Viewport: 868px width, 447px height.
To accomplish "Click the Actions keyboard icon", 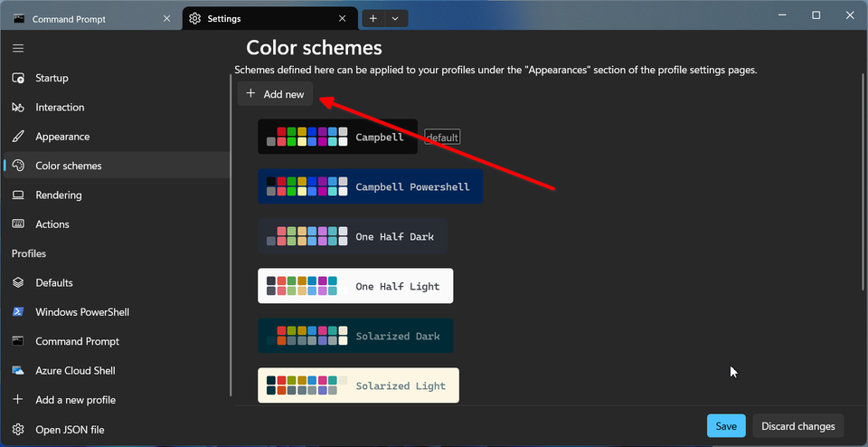I will pos(18,224).
